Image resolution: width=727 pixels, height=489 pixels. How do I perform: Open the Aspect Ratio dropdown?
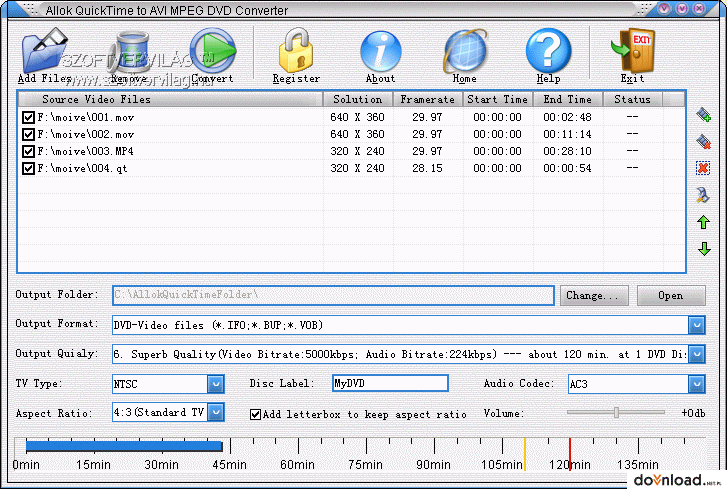(x=216, y=412)
